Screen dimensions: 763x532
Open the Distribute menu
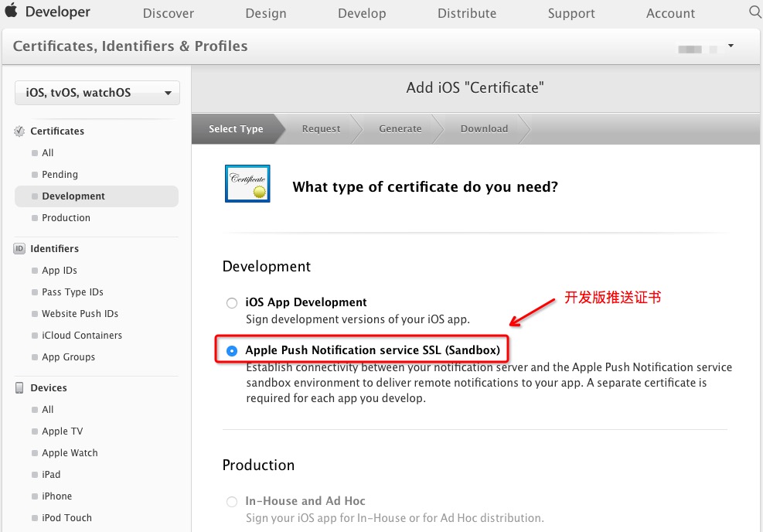click(x=467, y=13)
